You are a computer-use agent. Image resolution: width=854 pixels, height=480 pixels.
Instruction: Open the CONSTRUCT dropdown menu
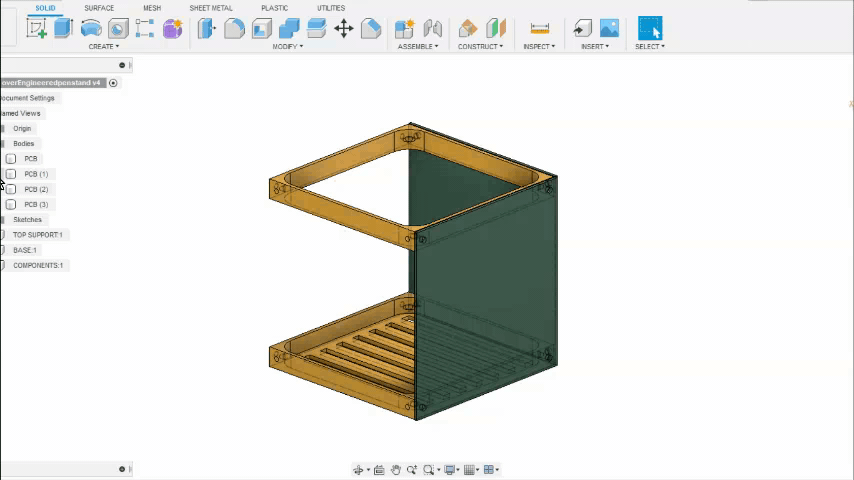point(480,47)
